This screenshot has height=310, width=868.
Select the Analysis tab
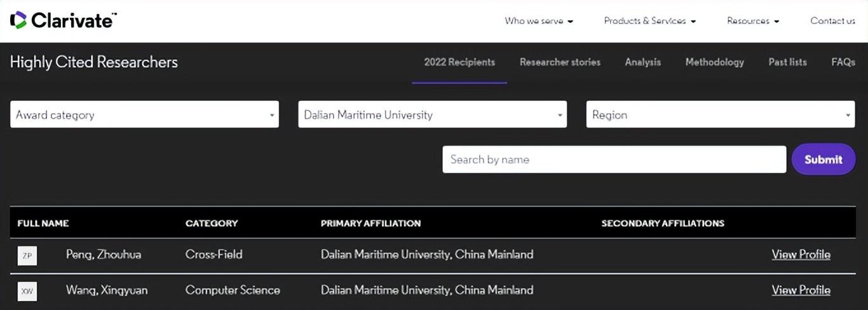(642, 62)
